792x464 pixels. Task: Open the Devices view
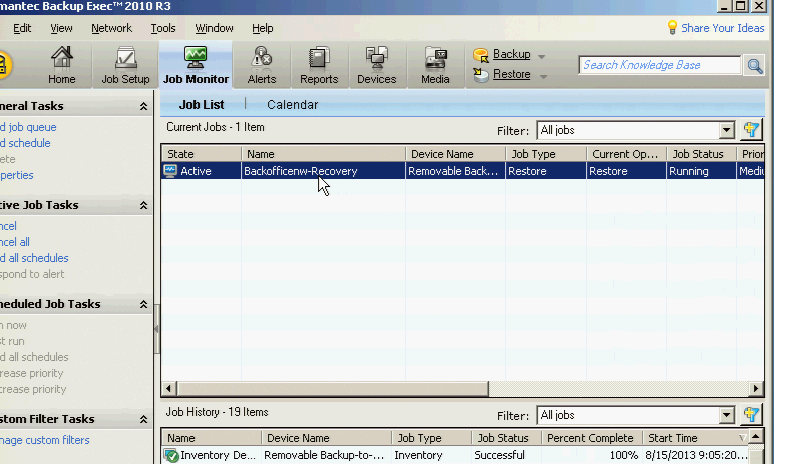tap(376, 65)
